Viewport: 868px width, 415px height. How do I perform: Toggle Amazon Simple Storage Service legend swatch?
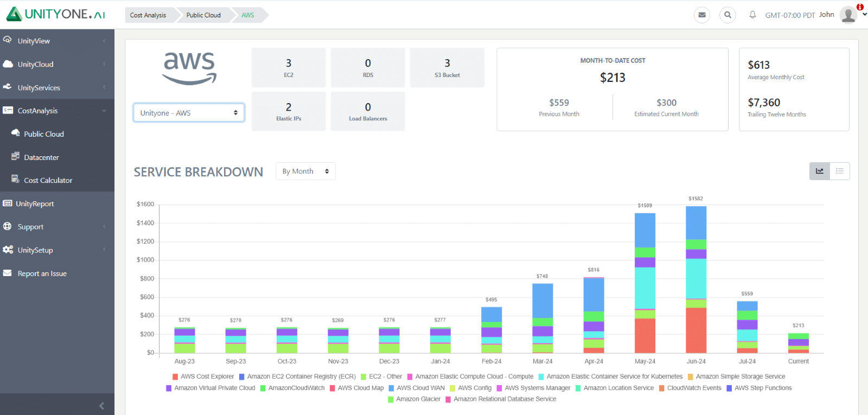pos(691,376)
